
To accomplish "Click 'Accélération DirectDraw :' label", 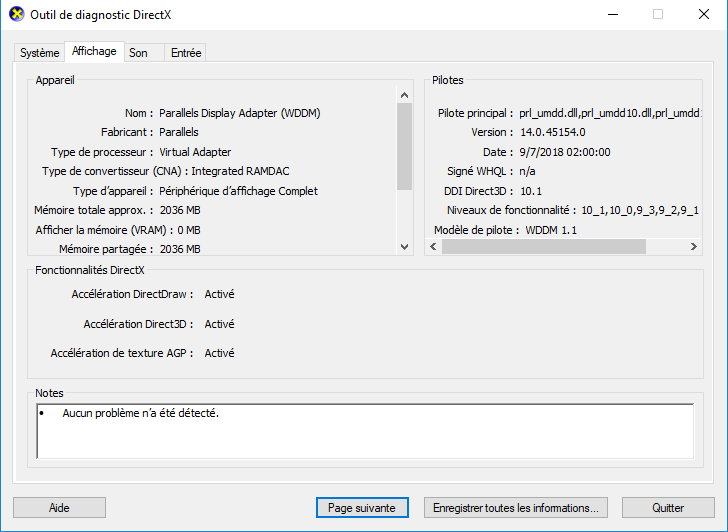I will (132, 294).
